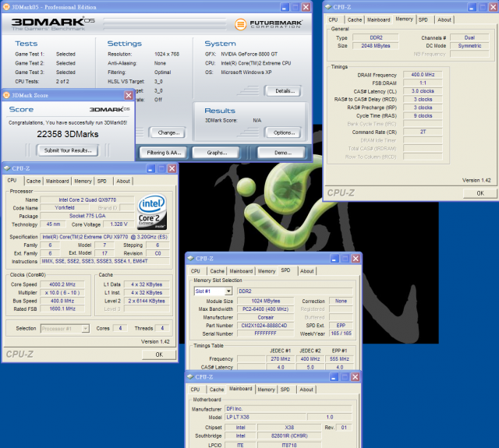Minimize the CPU-Z Mainboard window

click(334, 377)
